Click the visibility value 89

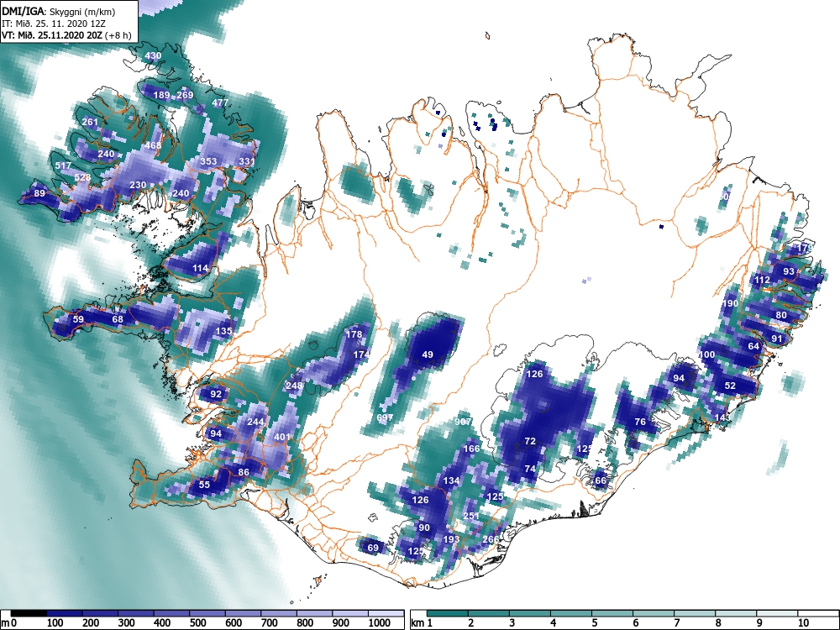coord(39,193)
